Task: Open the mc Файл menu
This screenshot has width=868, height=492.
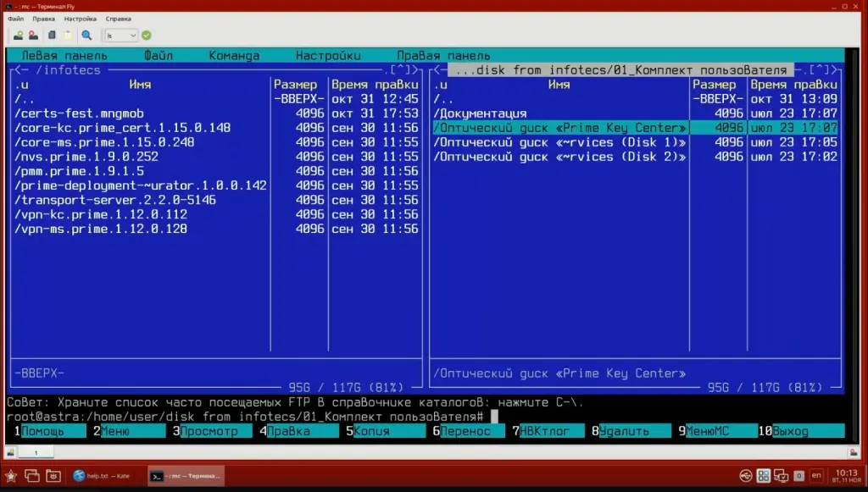Action: point(159,56)
